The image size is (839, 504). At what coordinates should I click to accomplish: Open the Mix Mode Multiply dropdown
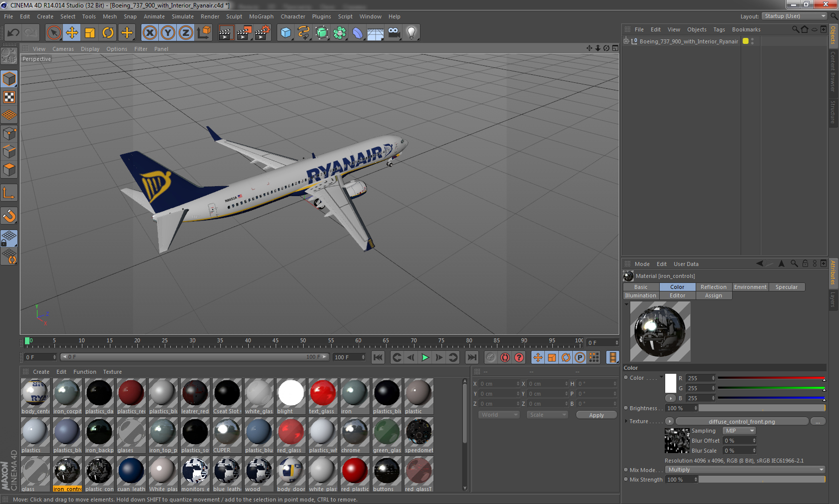pos(746,470)
